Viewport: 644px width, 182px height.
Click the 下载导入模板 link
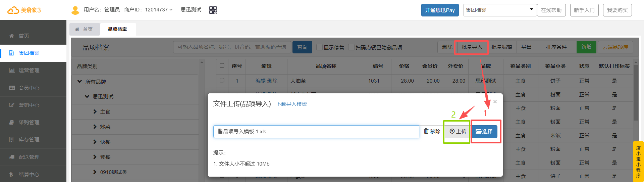click(291, 104)
